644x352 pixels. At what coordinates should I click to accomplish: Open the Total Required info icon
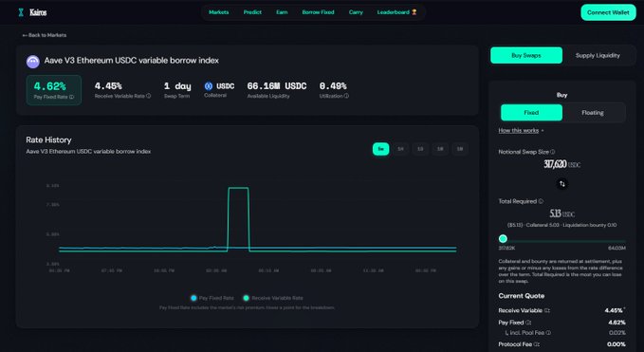[541, 201]
